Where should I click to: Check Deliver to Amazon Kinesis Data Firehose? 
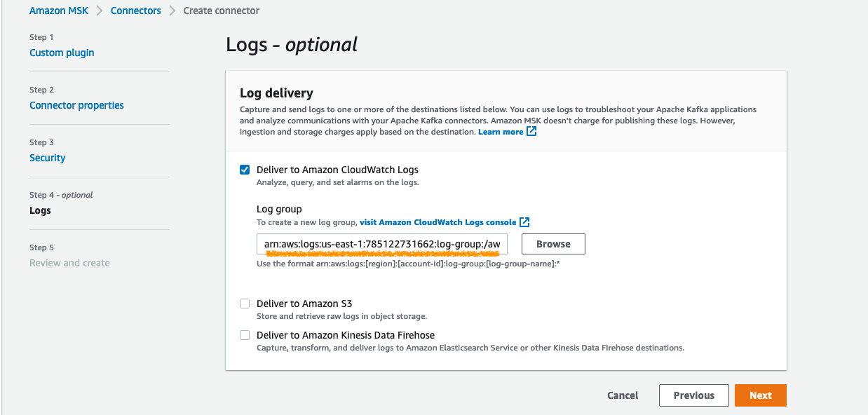coord(245,335)
